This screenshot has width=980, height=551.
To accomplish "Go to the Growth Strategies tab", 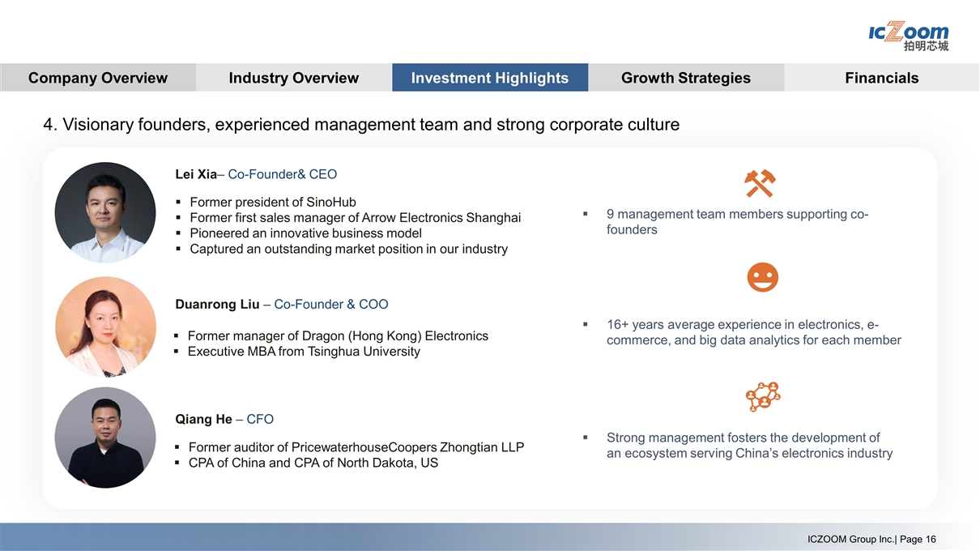I will (685, 78).
